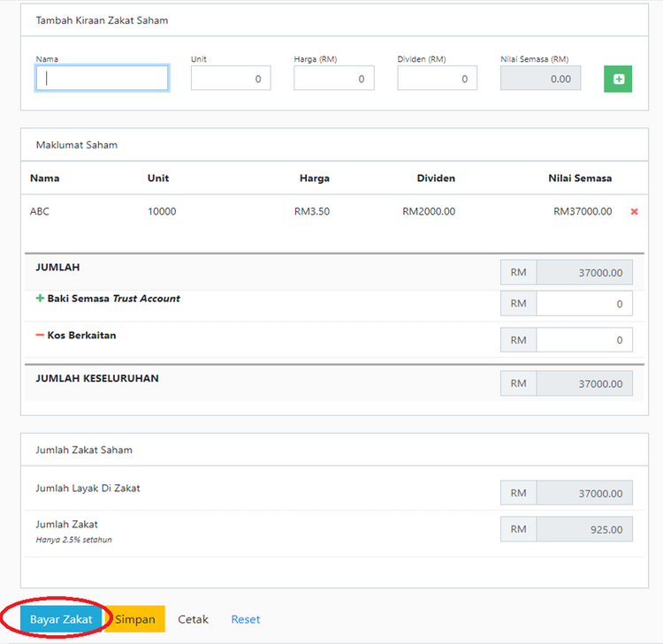Click the Kos Berkaitan amount field
Screen dimensions: 663x644
pos(583,340)
